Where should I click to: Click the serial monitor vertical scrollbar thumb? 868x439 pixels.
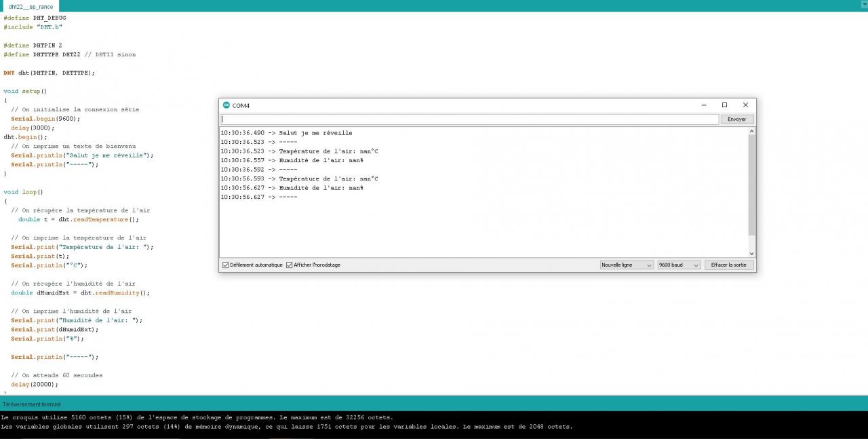pyautogui.click(x=751, y=185)
